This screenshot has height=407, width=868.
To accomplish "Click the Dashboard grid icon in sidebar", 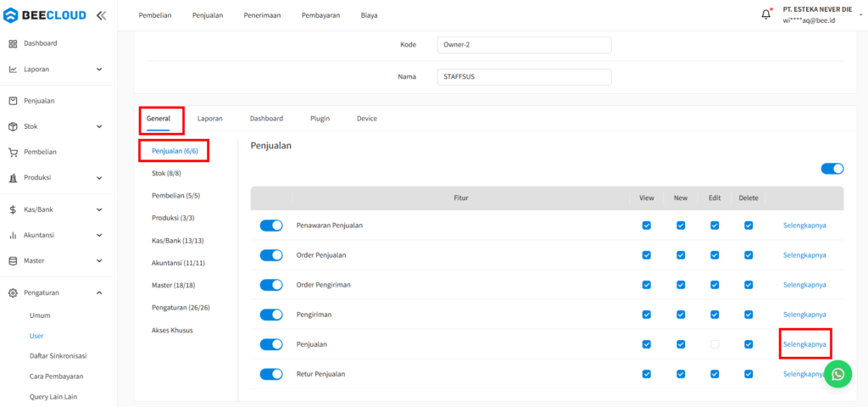I will 13,43.
